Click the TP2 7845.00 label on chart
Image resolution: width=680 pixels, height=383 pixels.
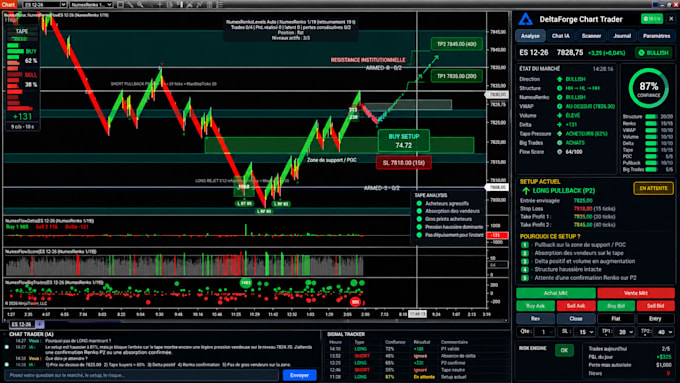coord(456,44)
